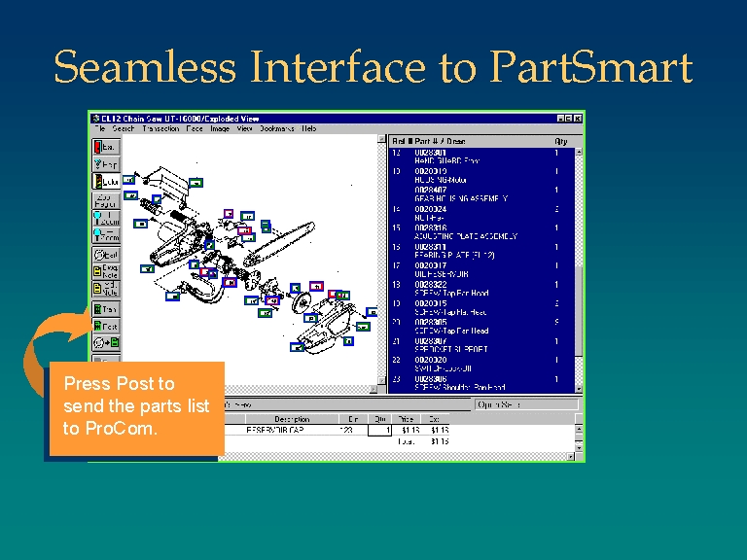Click the Exit button with red door icon
Image resolution: width=747 pixels, height=560 pixels.
tap(106, 147)
